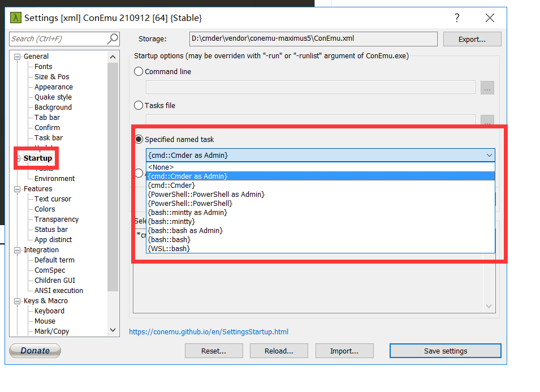
Task: Choose {cmd::Cmder as Admin} list option
Action: 320,176
